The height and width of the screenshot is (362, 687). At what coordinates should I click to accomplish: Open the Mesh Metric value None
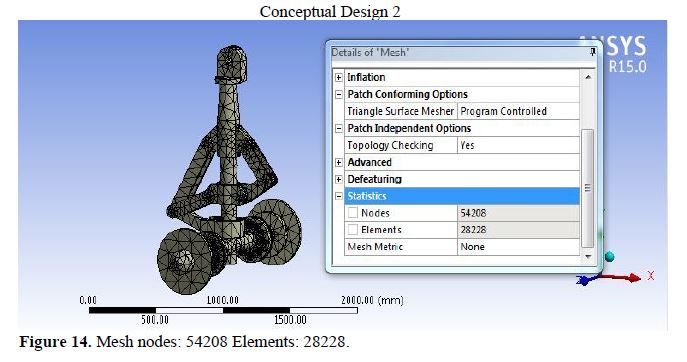(518, 247)
